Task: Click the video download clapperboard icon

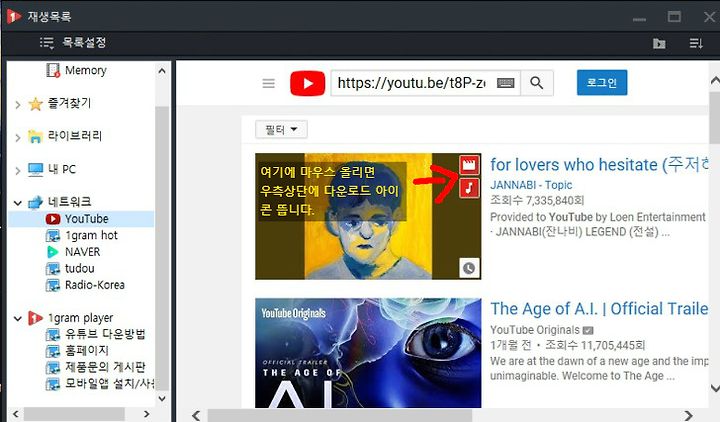Action: coord(469,165)
